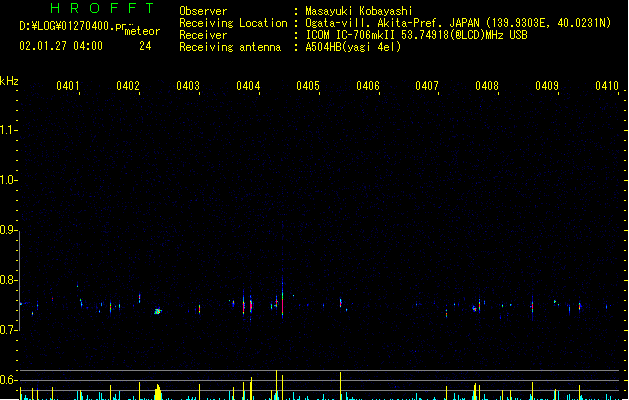Click the 0405 time marker
Image resolution: width=629 pixels, height=400 pixels.
pyautogui.click(x=308, y=86)
